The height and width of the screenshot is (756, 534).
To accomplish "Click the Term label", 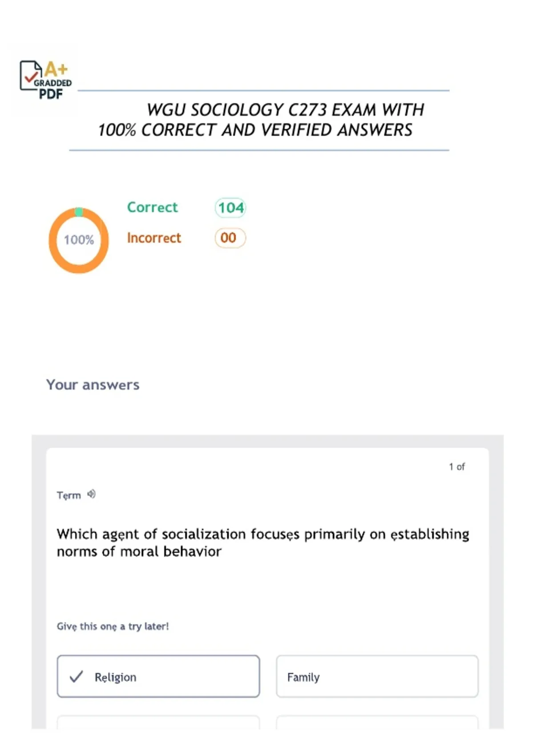I will [69, 495].
